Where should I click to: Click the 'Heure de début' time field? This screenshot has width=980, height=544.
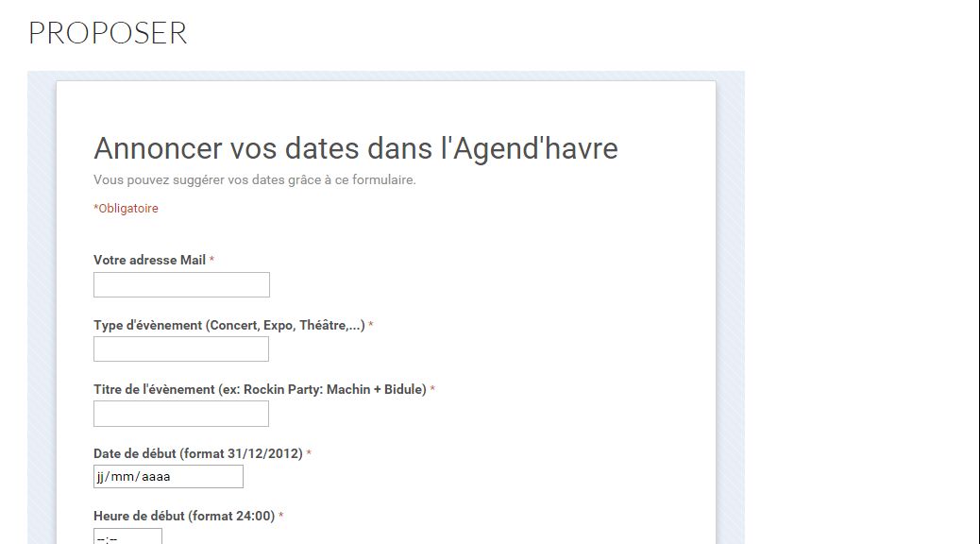tap(127, 535)
